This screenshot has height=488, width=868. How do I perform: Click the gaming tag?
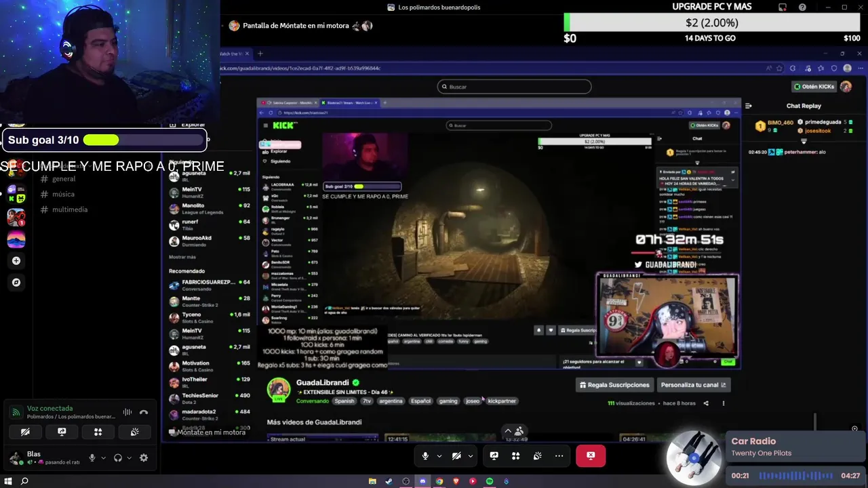[448, 401]
